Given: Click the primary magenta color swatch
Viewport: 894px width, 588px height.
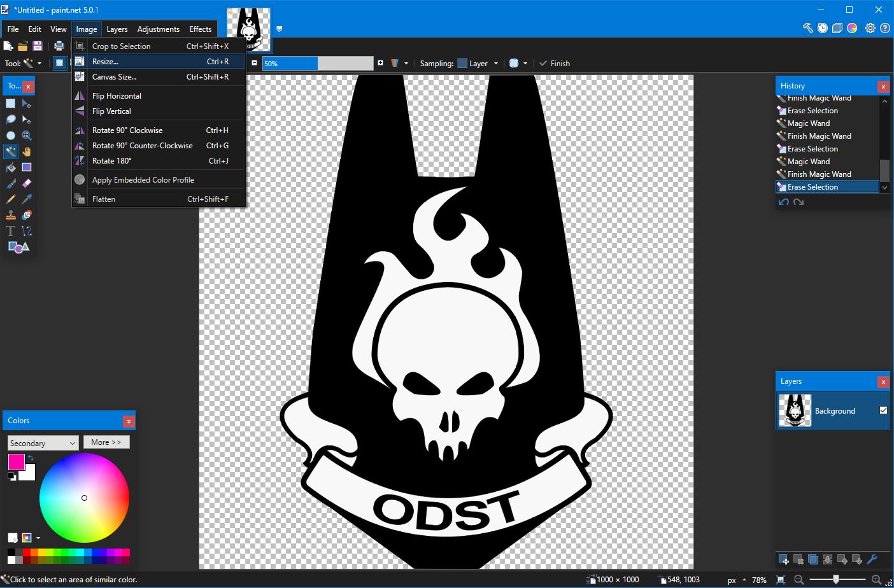Looking at the screenshot, I should tap(16, 462).
